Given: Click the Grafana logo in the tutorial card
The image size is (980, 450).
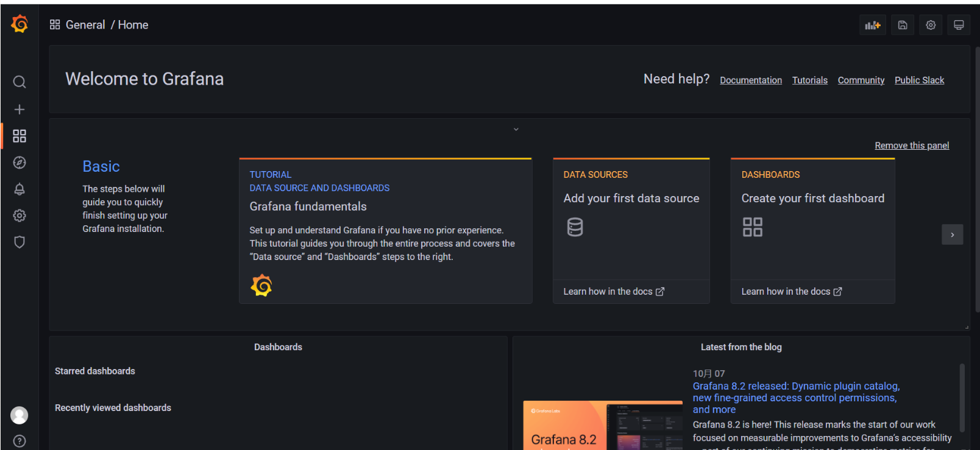Looking at the screenshot, I should point(261,285).
